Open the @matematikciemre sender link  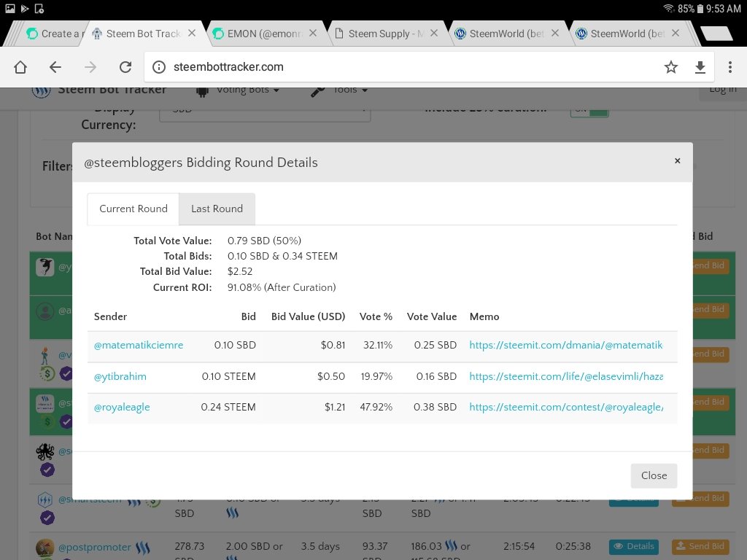coord(138,345)
